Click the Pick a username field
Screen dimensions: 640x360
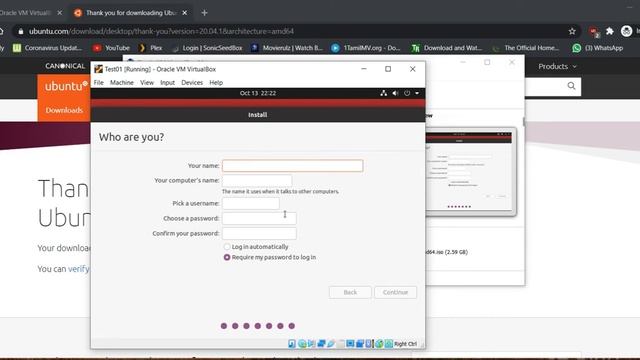tap(251, 203)
